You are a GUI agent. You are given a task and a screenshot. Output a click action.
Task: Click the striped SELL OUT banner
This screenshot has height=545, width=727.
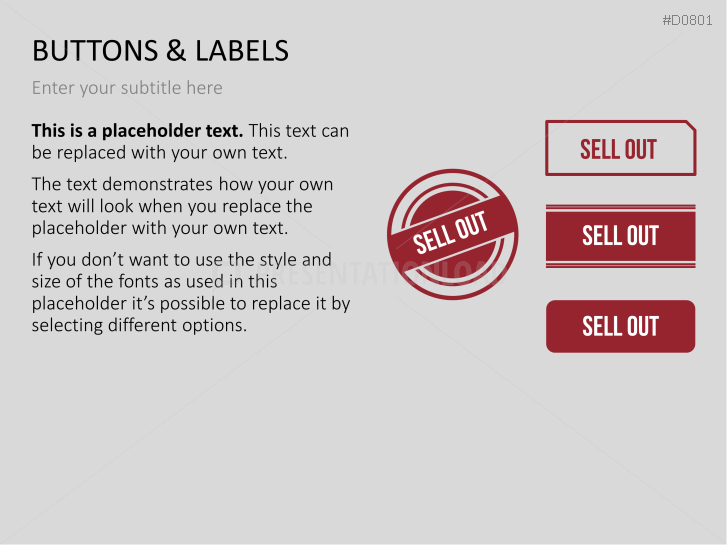620,236
